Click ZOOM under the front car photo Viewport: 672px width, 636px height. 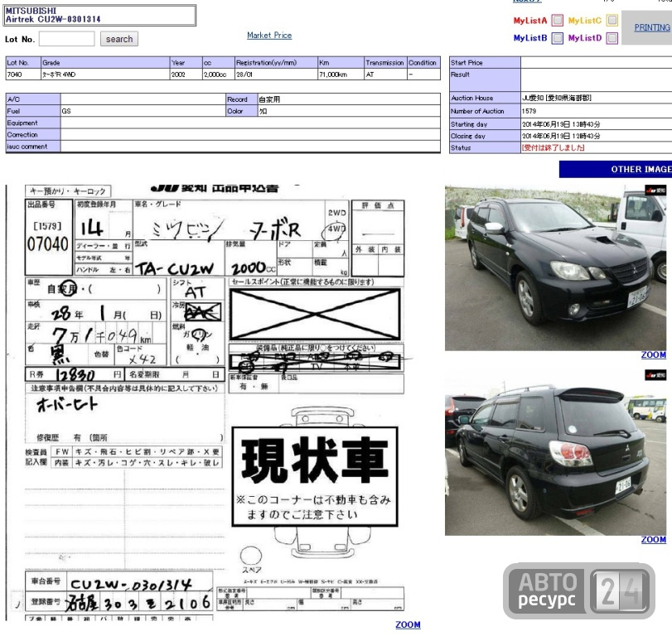653,355
